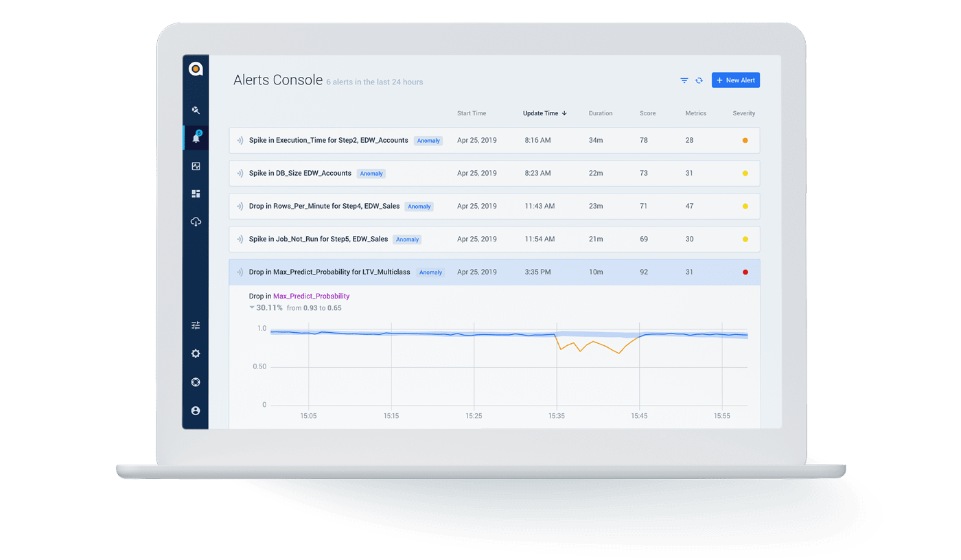Click the purple Max_Predict_Probability metric link
The width and height of the screenshot is (961, 560).
(312, 296)
